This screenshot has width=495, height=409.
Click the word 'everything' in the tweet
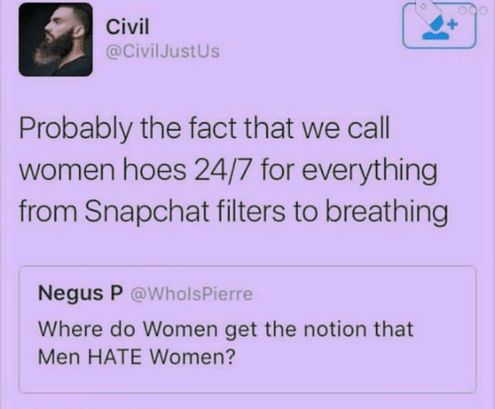point(369,171)
